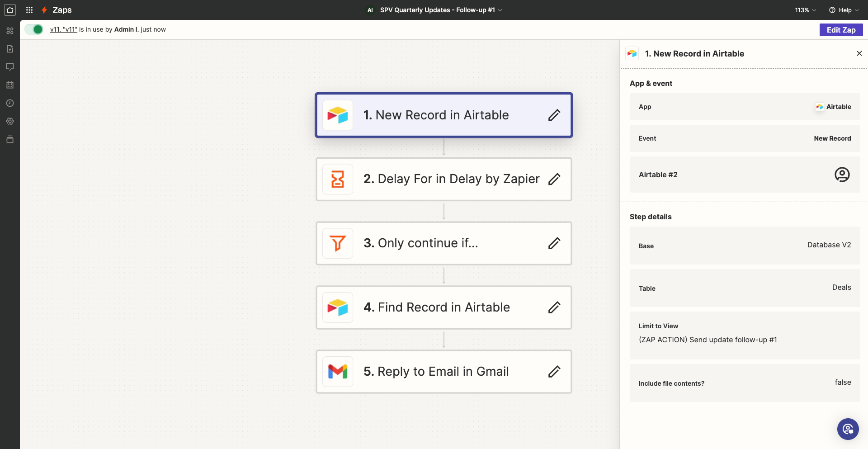Open the versions stack icon in sidebar
This screenshot has height=449, width=868.
point(10,139)
